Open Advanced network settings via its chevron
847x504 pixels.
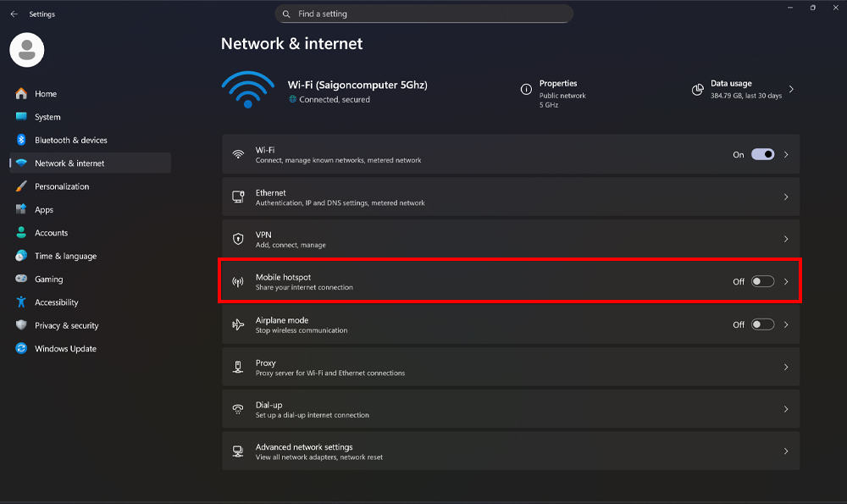(x=786, y=451)
